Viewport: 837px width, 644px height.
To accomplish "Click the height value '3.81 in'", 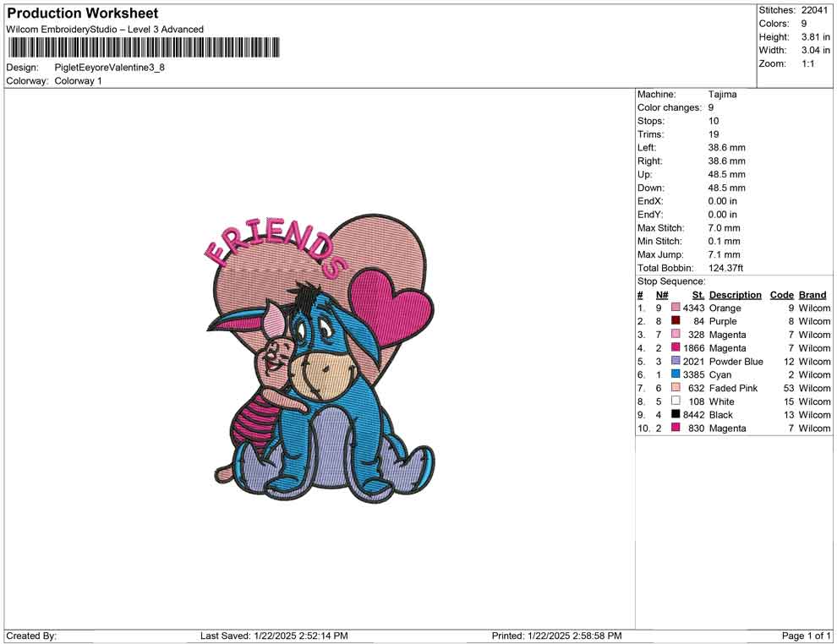I will [816, 37].
